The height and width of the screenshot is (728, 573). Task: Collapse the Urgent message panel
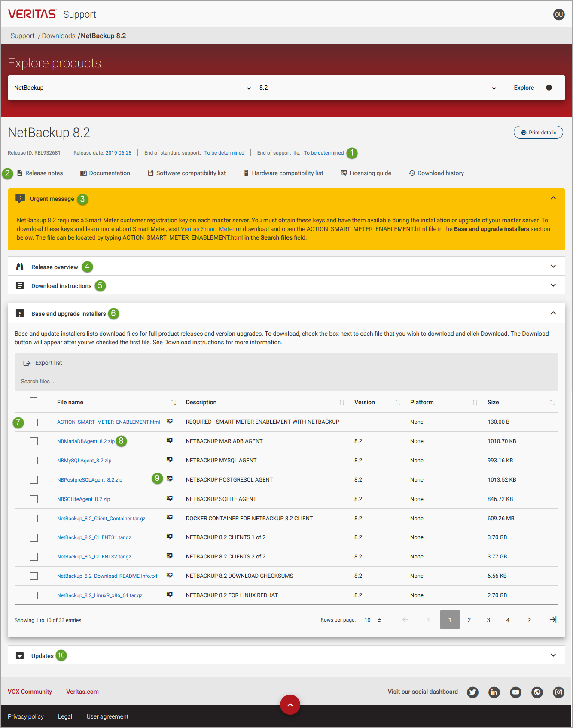pos(553,198)
